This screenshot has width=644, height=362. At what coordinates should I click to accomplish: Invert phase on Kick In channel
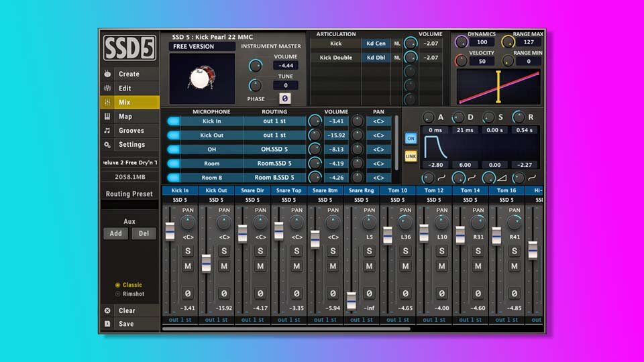(188, 294)
